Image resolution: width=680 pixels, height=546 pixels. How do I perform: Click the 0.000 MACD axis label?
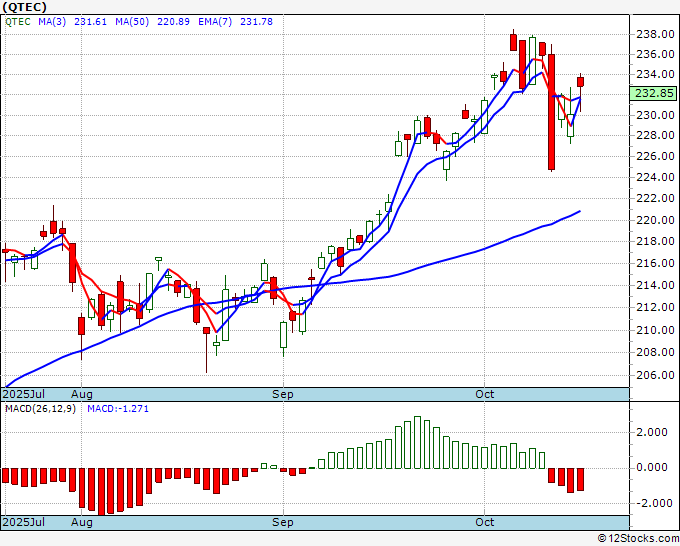point(652,468)
